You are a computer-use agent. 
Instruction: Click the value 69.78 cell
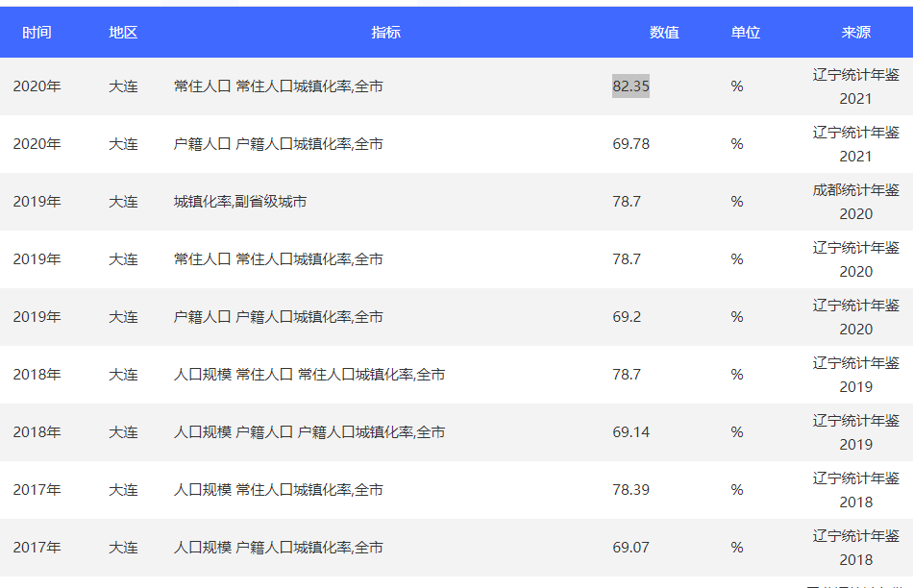(630, 144)
